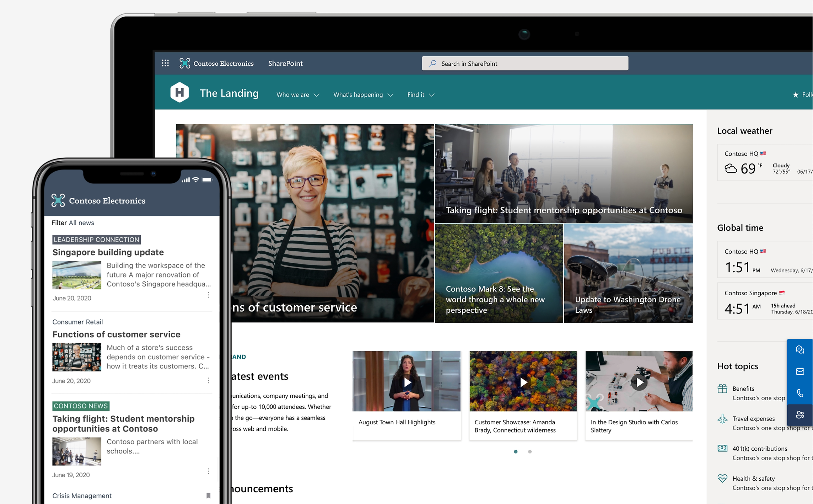Image resolution: width=813 pixels, height=504 pixels.
Task: Open Taking flight student mentorship hero tile
Action: point(563,173)
